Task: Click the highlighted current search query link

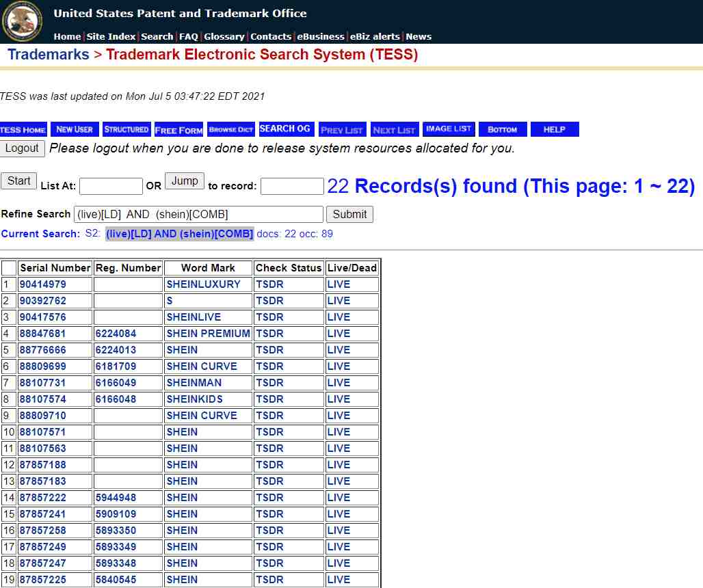Action: (x=179, y=234)
